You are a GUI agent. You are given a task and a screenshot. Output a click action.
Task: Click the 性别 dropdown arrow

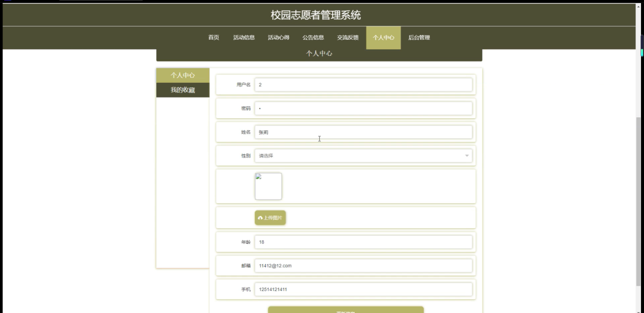[467, 155]
